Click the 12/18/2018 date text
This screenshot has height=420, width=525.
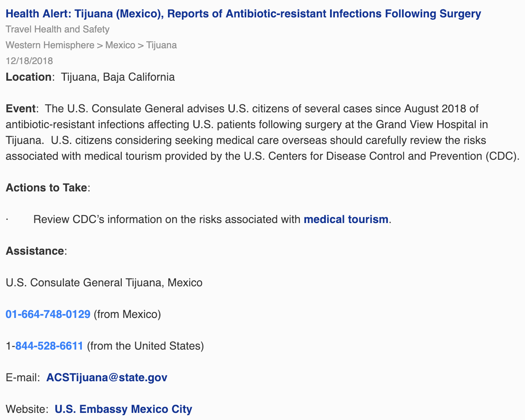click(x=29, y=61)
